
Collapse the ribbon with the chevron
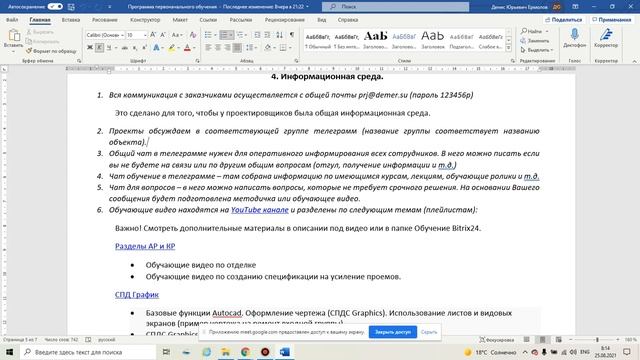(634, 61)
